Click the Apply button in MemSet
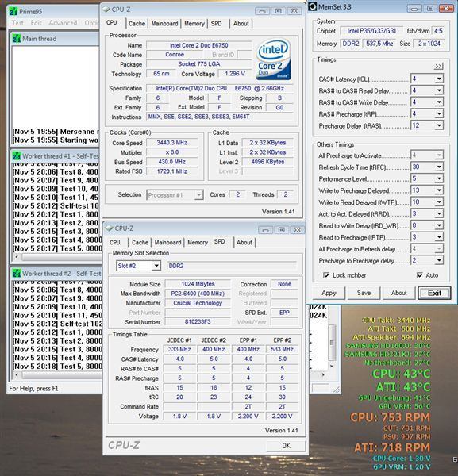This screenshot has height=476, width=458. tap(329, 293)
